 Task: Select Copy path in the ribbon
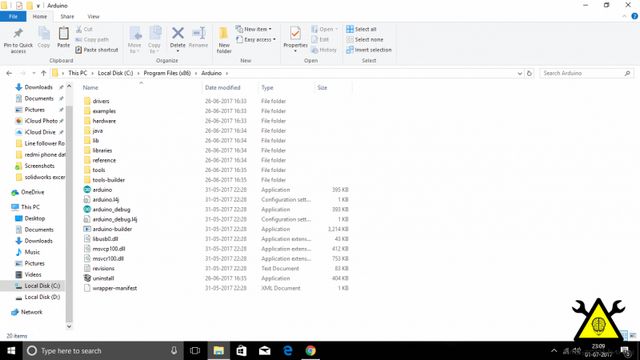point(92,40)
